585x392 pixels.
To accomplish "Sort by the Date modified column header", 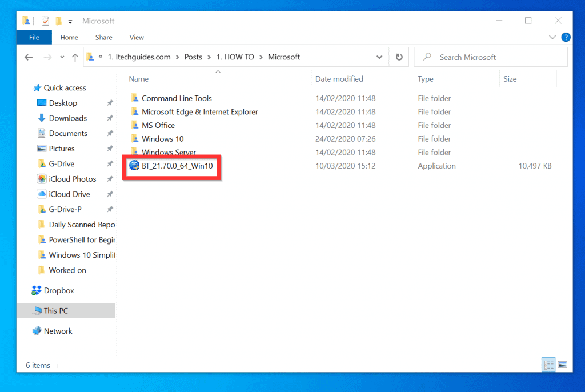I will 339,79.
